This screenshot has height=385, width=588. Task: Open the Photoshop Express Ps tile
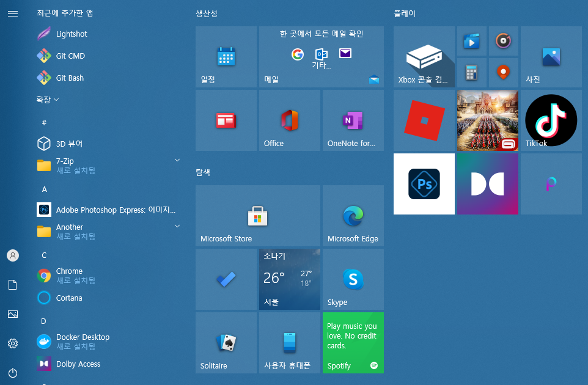(x=424, y=184)
